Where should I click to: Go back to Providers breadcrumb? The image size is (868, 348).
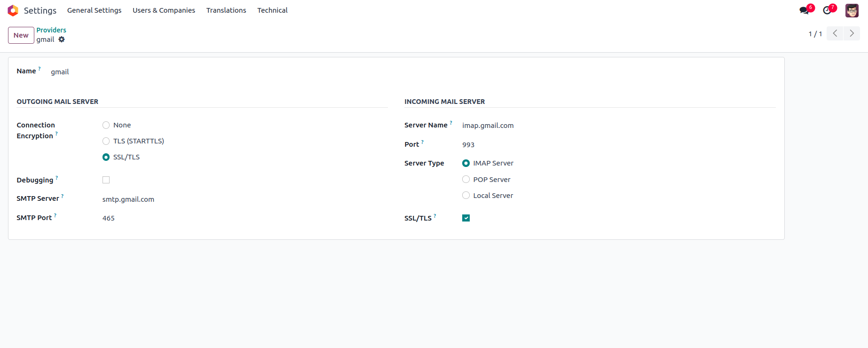pos(51,30)
